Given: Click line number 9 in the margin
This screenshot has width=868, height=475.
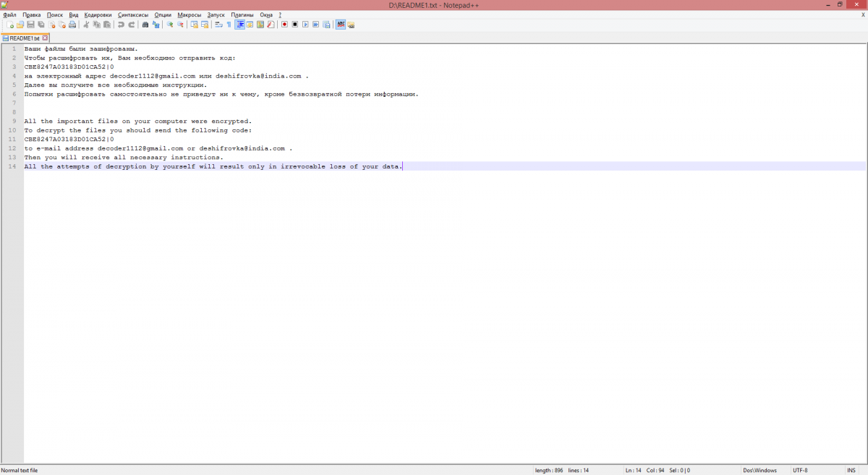Looking at the screenshot, I should [x=14, y=121].
